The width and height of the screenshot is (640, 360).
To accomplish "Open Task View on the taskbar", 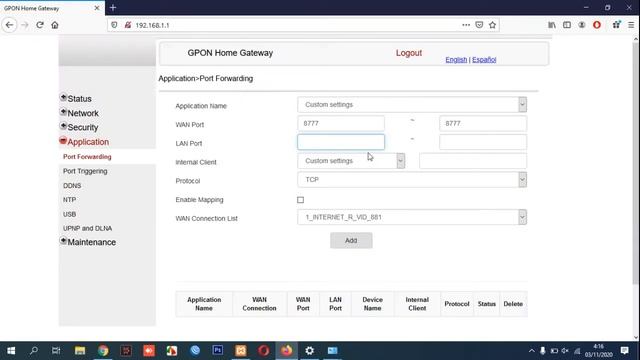I will tap(56, 351).
